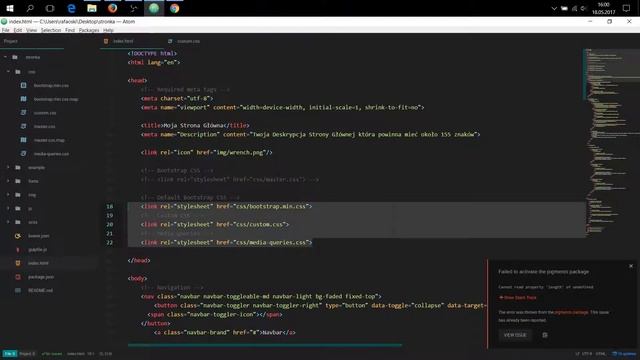Open the volume control in system tray
The width and height of the screenshot is (640, 360).
point(584,9)
